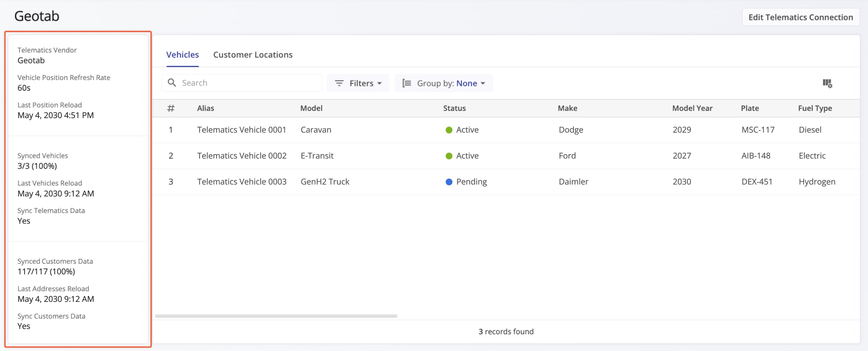Click Last Position Reload date 4:51 PM

(x=56, y=115)
